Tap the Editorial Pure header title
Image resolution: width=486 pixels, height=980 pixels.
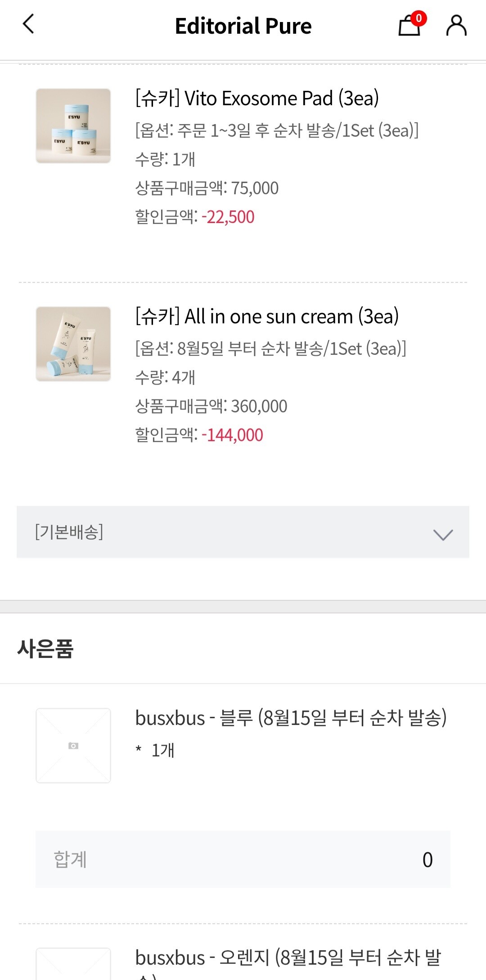[x=243, y=26]
